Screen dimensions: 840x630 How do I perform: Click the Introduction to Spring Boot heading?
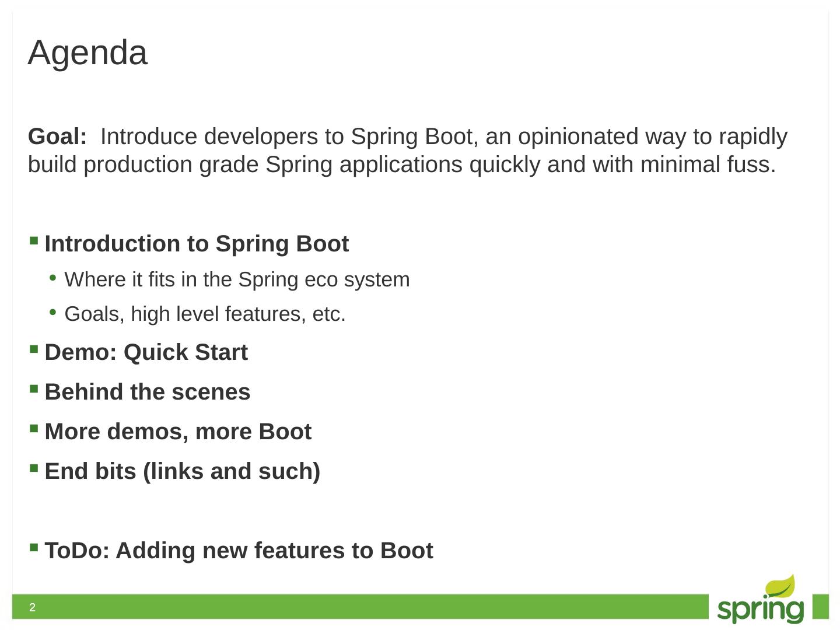[197, 244]
